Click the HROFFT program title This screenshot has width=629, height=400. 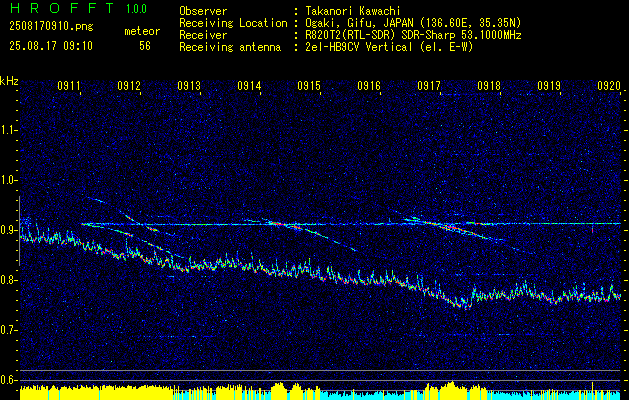(x=62, y=8)
